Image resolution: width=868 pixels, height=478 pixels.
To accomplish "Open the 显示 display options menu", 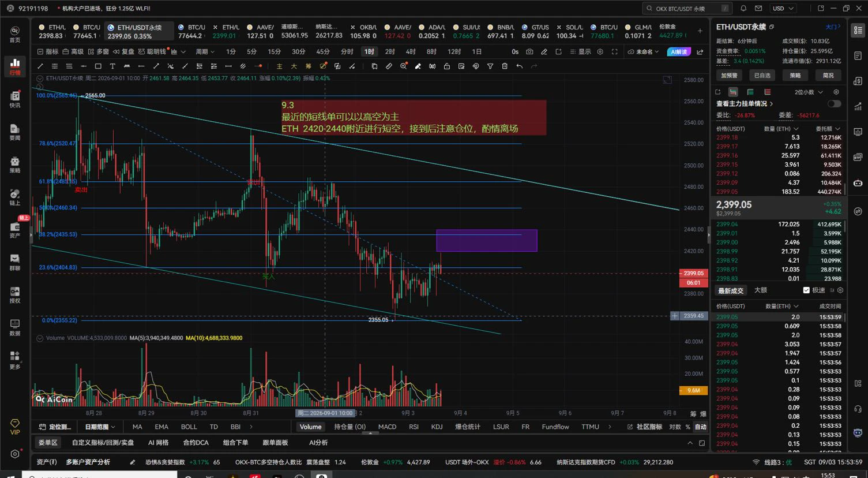I will (581, 52).
